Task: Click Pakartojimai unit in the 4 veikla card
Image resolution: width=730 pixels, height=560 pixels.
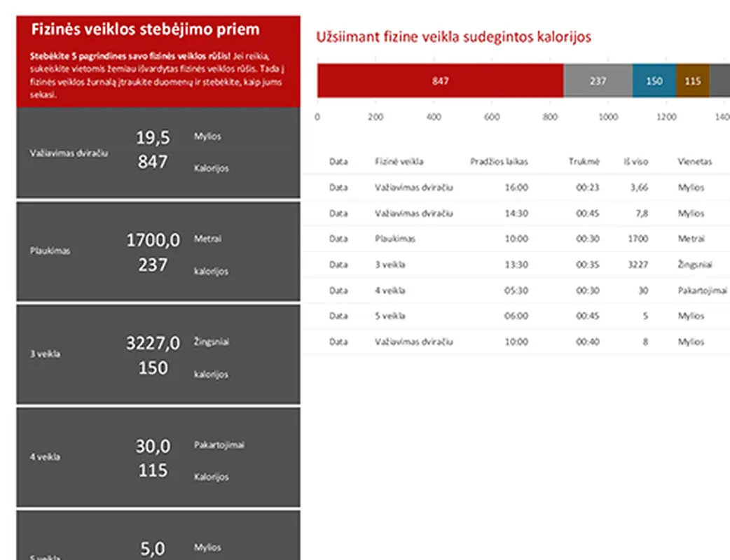Action: (219, 445)
